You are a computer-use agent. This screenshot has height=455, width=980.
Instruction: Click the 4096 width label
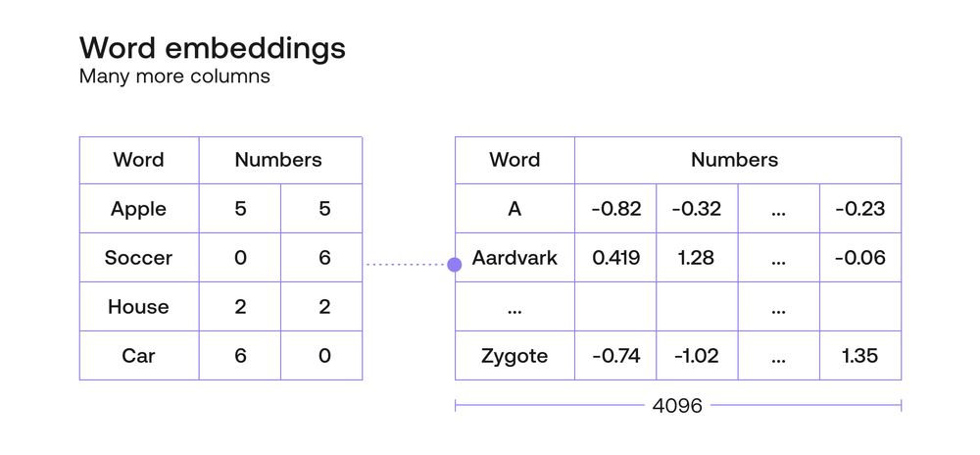click(x=677, y=405)
